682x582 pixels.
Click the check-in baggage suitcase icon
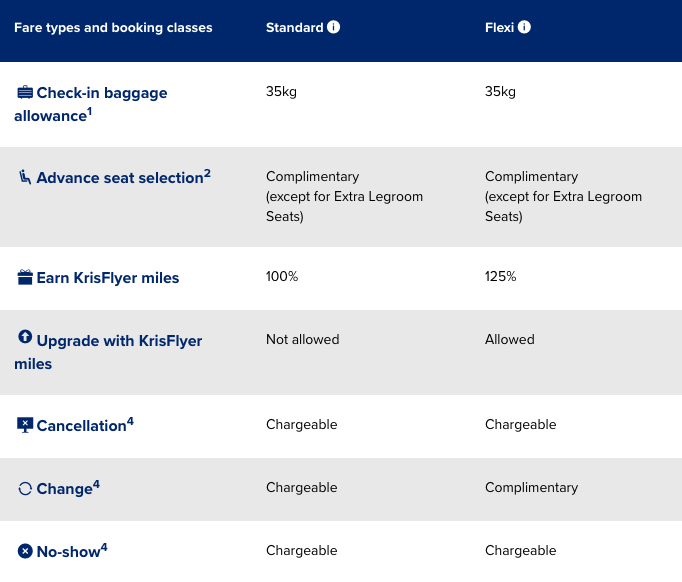click(25, 93)
